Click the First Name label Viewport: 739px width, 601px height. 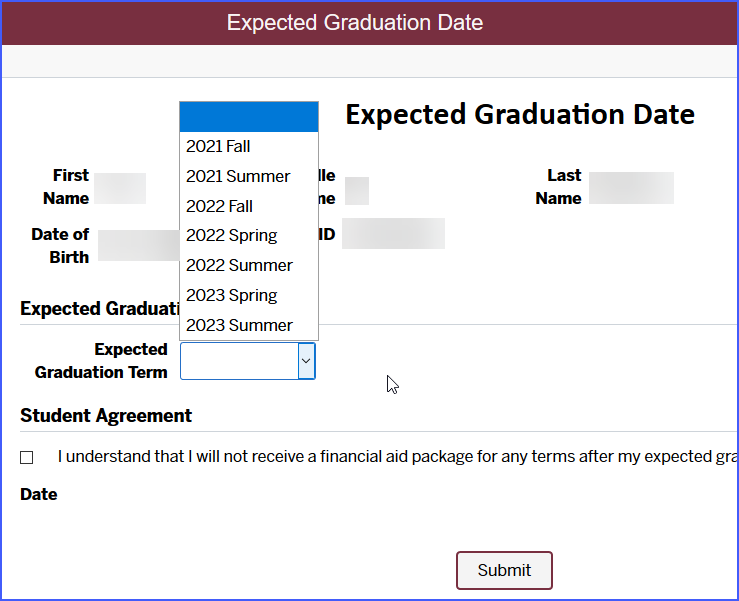66,187
